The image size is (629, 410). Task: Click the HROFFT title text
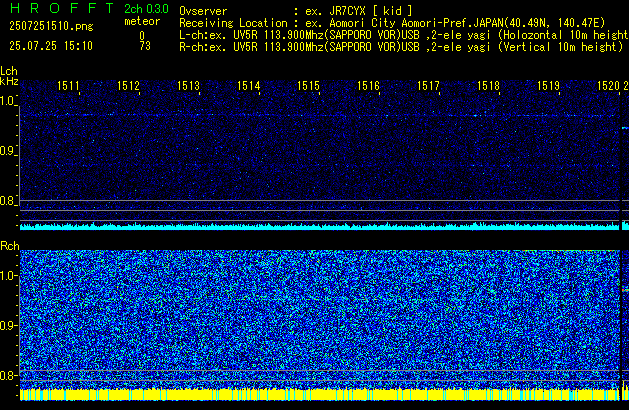[x=62, y=8]
